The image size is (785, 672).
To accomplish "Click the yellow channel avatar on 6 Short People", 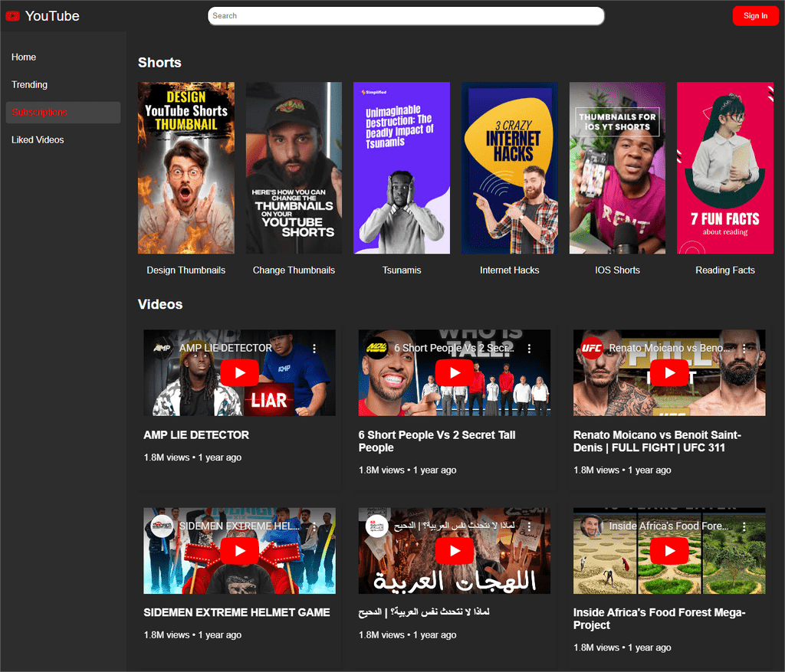I will point(376,348).
